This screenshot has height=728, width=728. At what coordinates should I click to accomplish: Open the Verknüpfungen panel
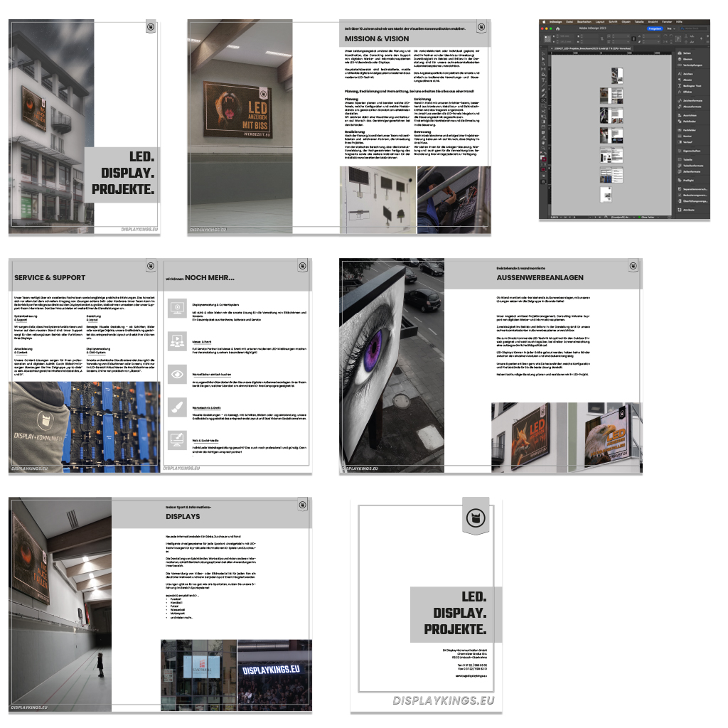[x=692, y=65]
